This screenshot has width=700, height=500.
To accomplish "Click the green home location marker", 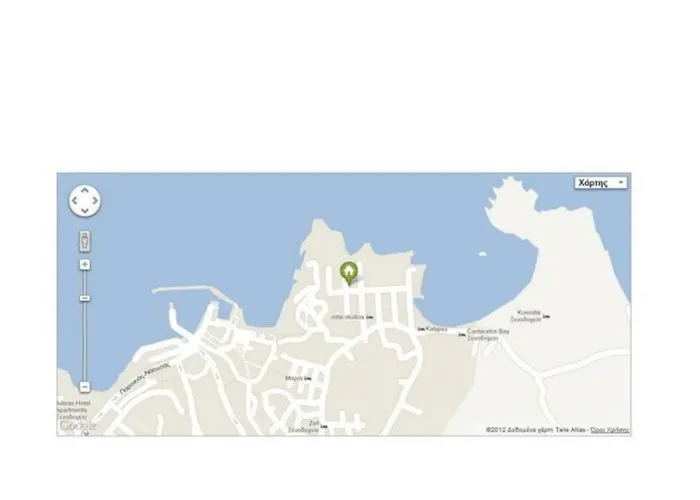I will coord(349,273).
